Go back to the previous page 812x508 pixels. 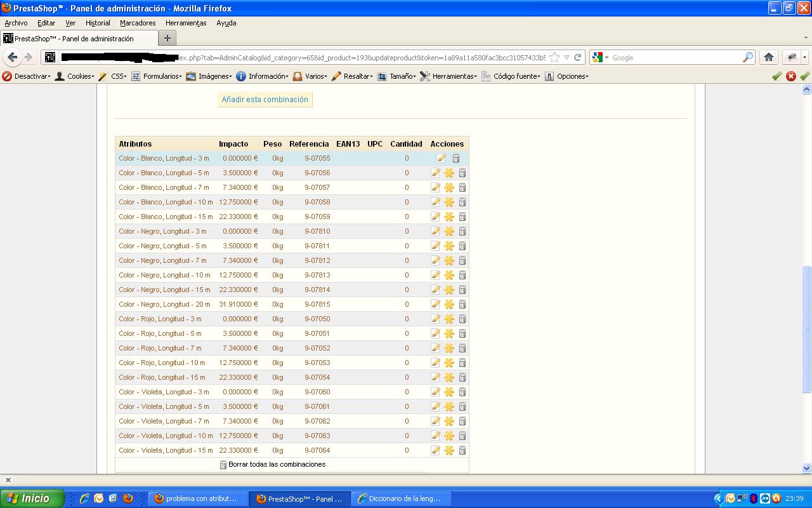(x=12, y=57)
